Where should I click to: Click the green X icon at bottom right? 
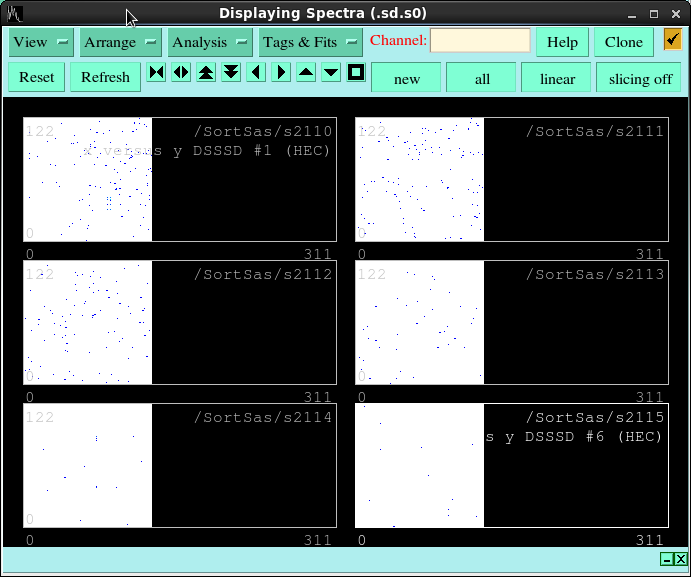pos(680,559)
